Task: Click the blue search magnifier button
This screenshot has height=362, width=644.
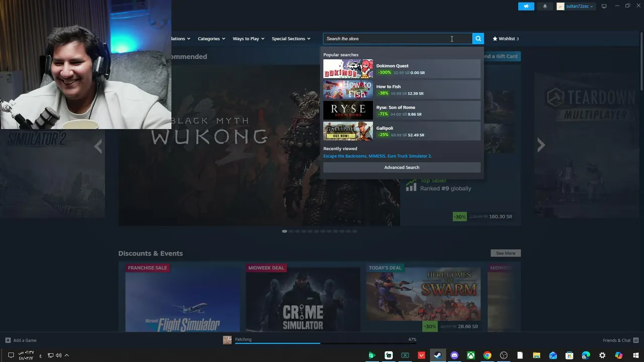Action: 478,39
